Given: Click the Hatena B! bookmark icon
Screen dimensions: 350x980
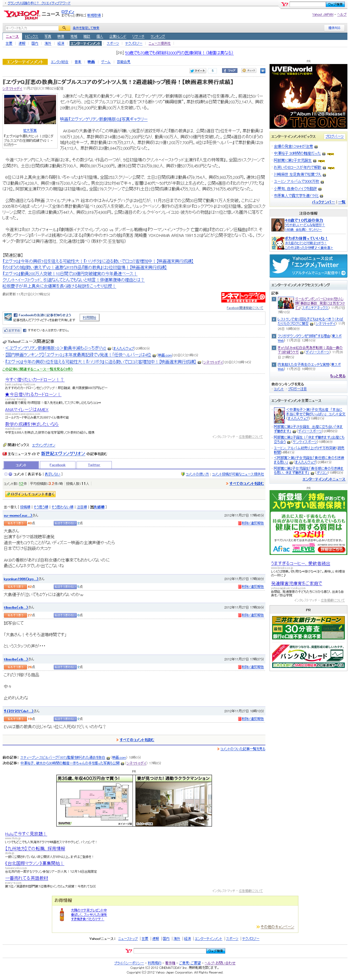Looking at the screenshot, I should pyautogui.click(x=263, y=71).
